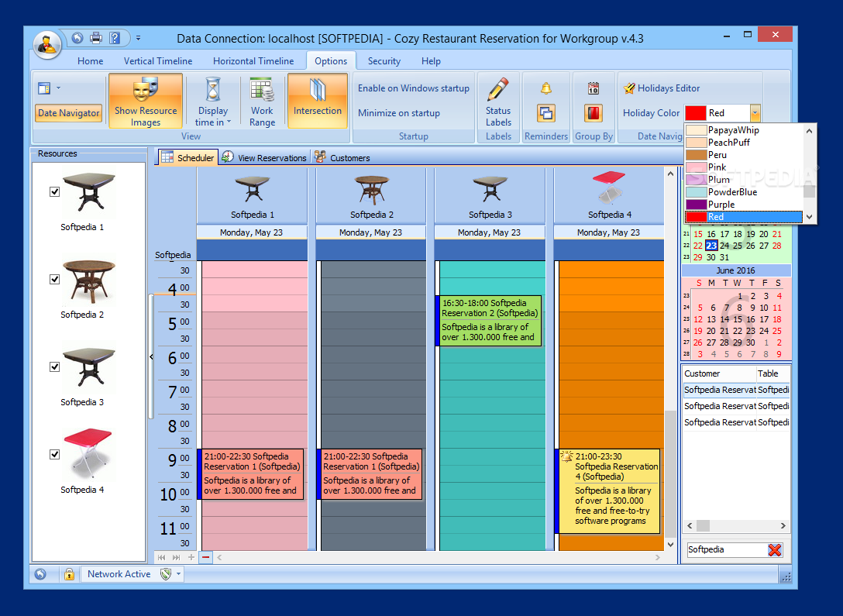Uncheck Softpedia 1 resource checkbox
Screen dimensions: 843x616
point(54,191)
